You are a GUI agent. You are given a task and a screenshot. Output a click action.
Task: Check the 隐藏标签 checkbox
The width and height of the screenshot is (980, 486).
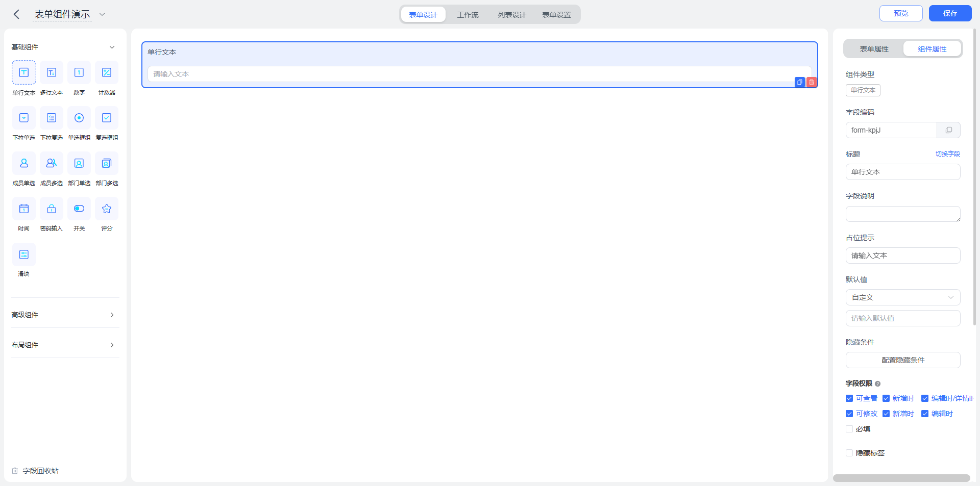coord(849,453)
